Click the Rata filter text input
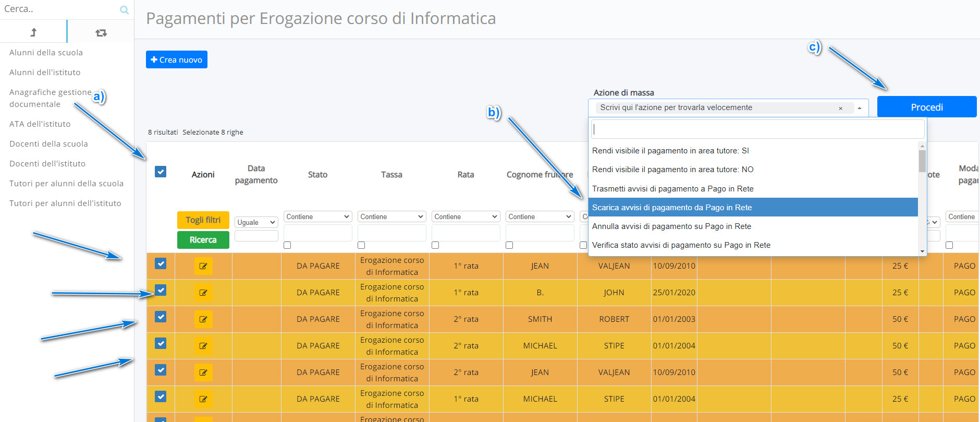This screenshot has width=980, height=422. (x=465, y=233)
